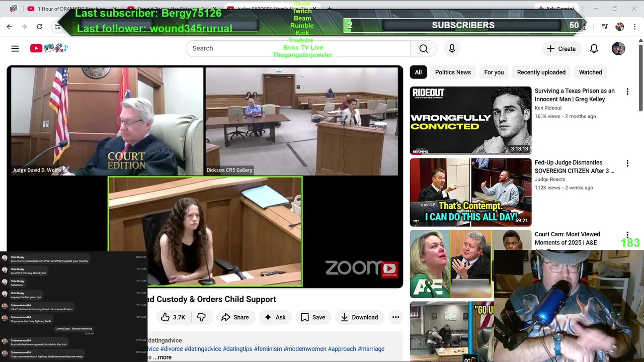This screenshot has width=644, height=362.
Task: Click the main video player
Action: click(x=205, y=177)
